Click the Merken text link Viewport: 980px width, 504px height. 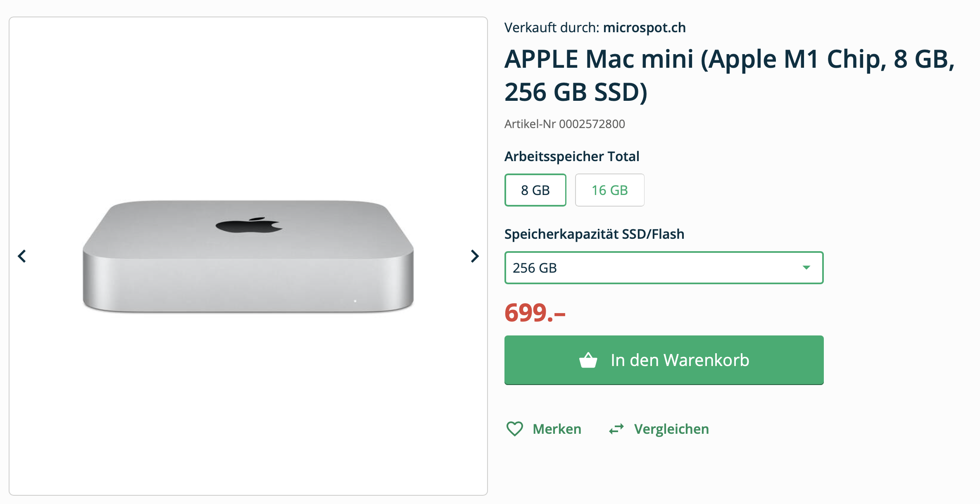pos(557,429)
